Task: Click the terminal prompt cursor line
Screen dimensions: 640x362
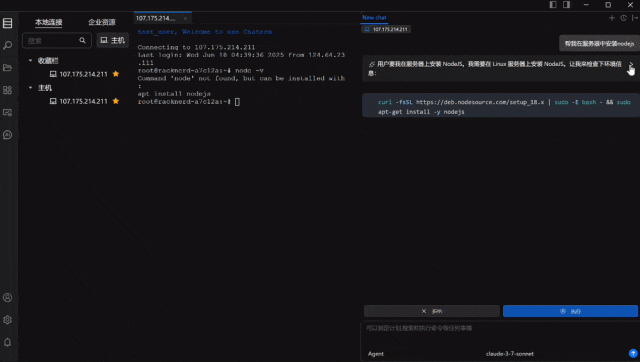Action: click(189, 102)
